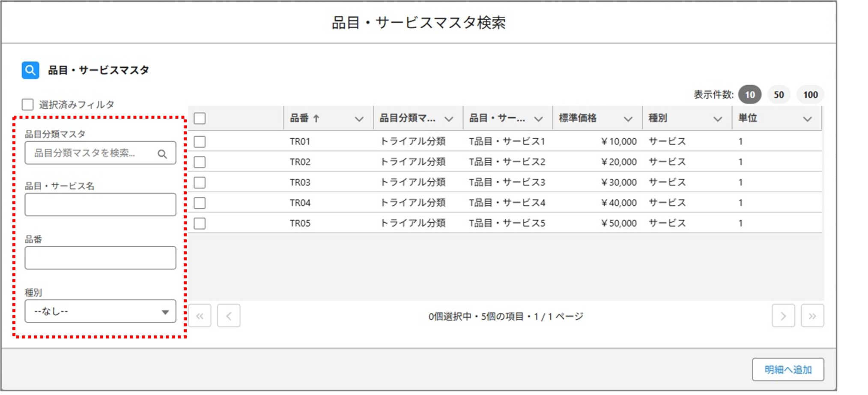Click the 品目・サービス名 text input field
Image resolution: width=868 pixels, height=395 pixels.
tap(100, 205)
